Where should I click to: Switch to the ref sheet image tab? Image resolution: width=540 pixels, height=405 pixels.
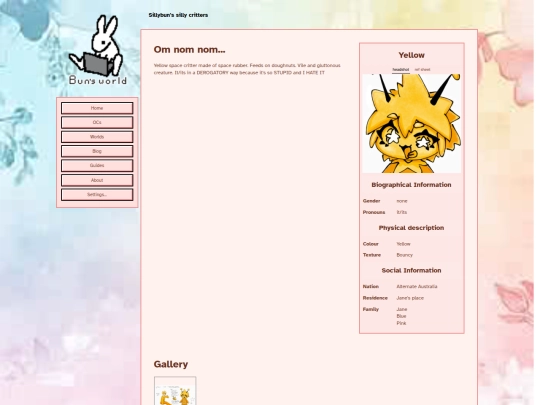pyautogui.click(x=422, y=70)
